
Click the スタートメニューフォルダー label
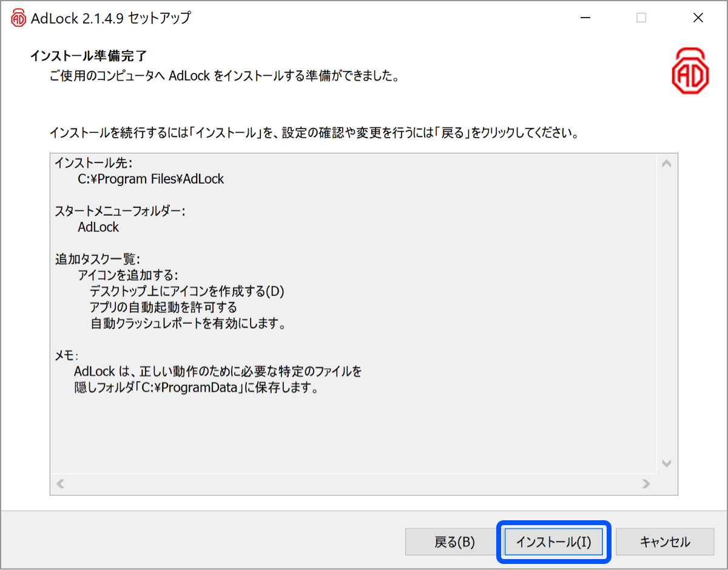click(120, 211)
